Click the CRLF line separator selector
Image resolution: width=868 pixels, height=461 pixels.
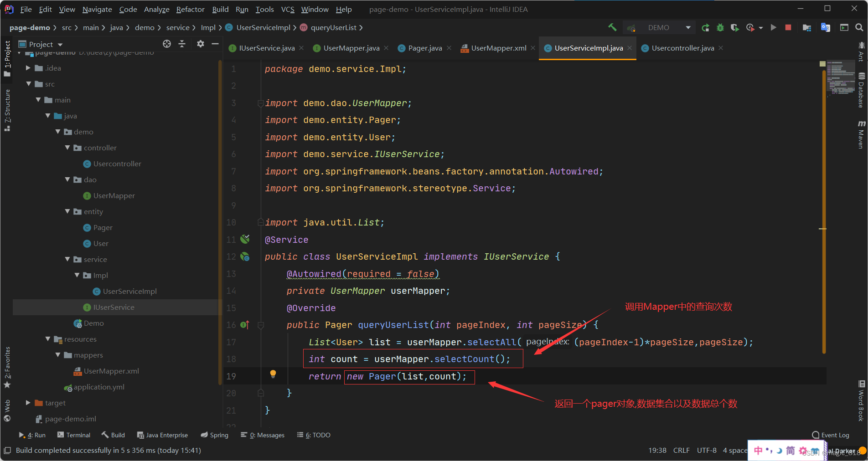(681, 451)
